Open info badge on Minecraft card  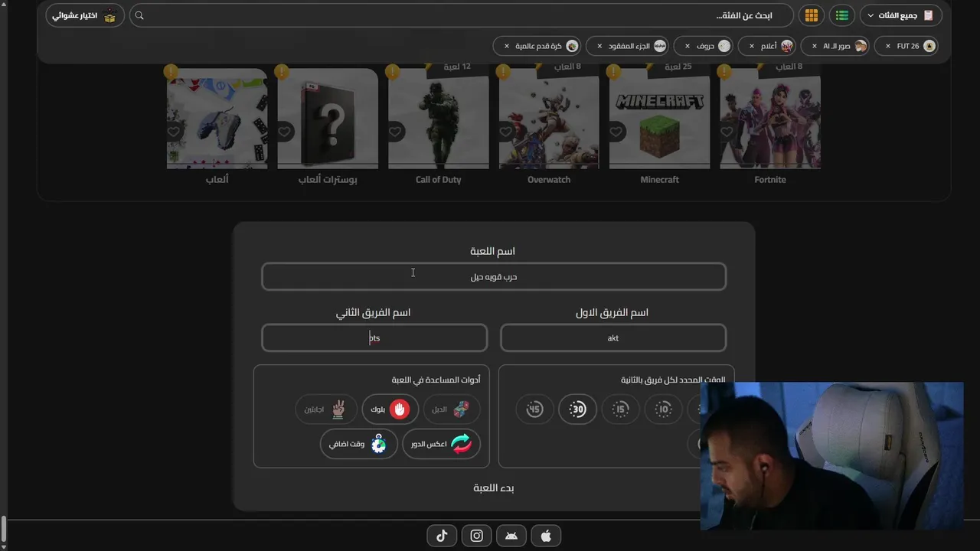point(613,72)
